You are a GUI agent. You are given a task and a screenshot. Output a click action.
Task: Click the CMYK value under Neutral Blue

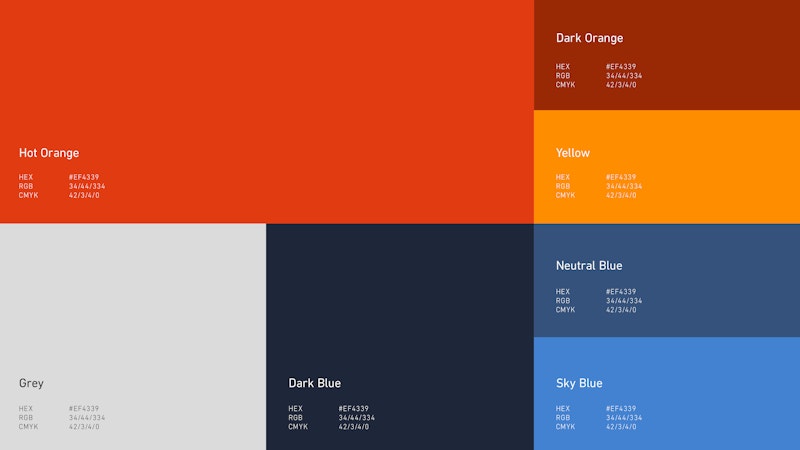(x=621, y=310)
